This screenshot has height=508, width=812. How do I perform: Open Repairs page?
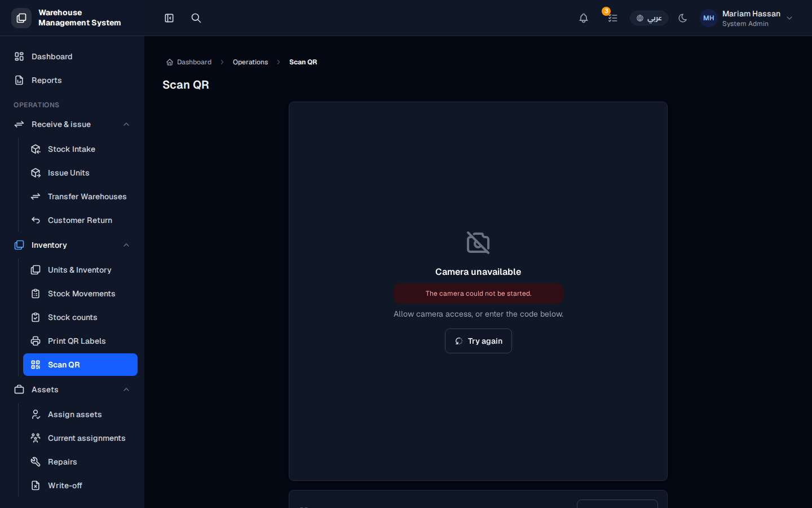coord(80,462)
